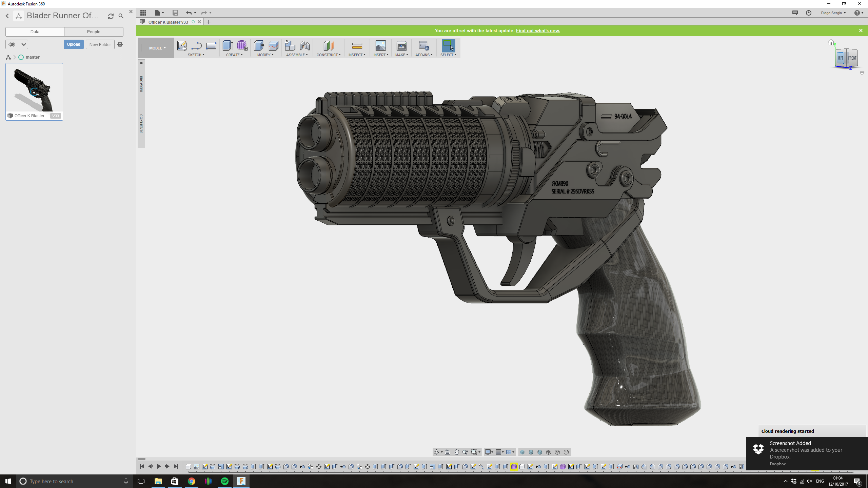Open the Data Panel grid icon
This screenshot has width=868, height=488.
pyautogui.click(x=143, y=13)
